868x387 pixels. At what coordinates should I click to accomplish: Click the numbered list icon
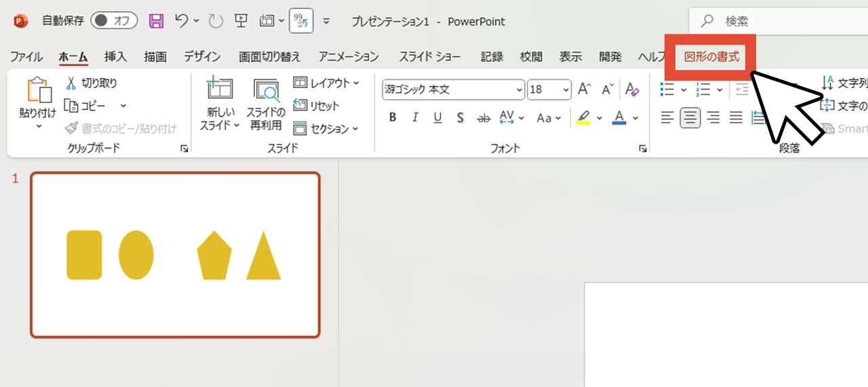tap(704, 89)
